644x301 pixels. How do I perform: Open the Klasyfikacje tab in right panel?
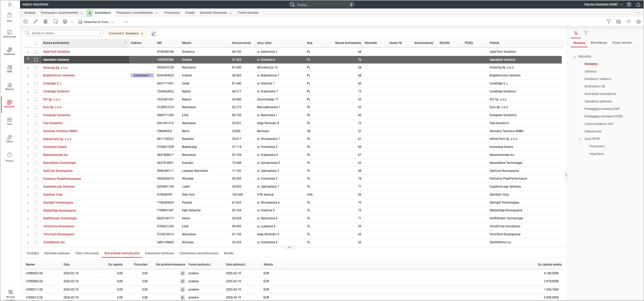coord(599,43)
